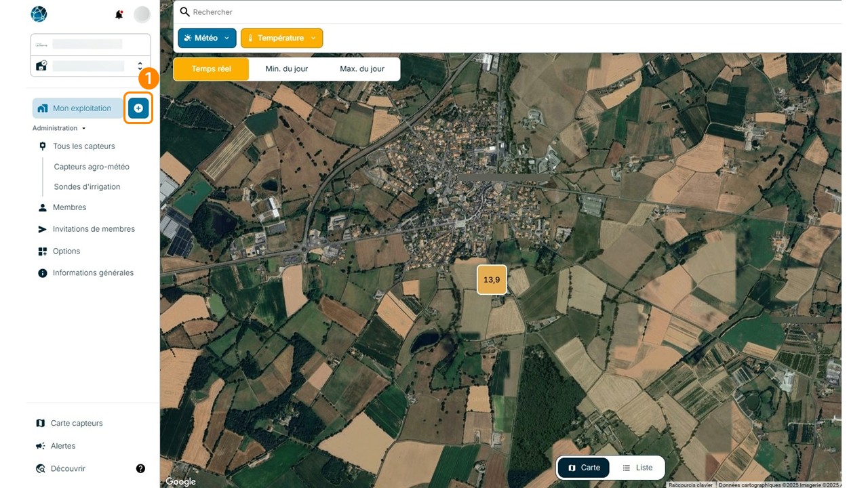Open Carte capteurs
Viewport: 868px width, 488px height.
[x=77, y=424]
